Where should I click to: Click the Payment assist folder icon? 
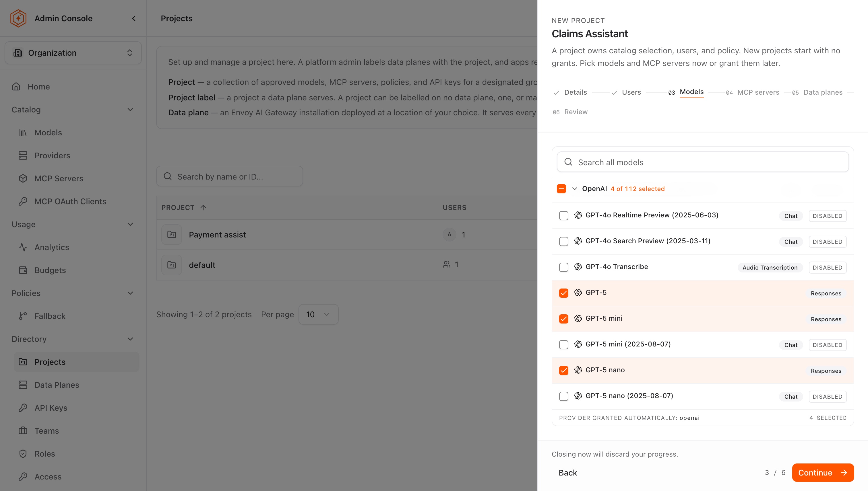click(171, 234)
